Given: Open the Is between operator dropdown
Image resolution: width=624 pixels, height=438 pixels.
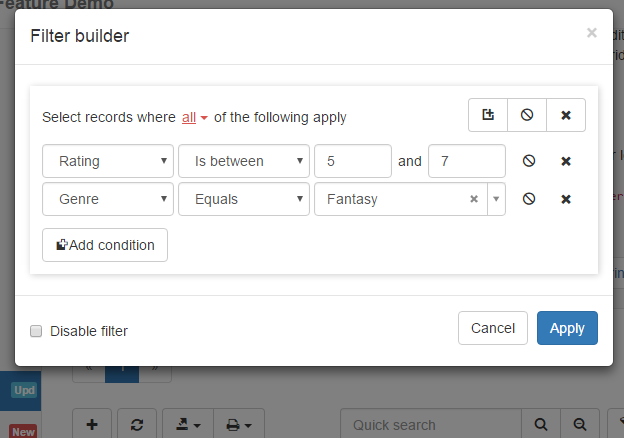Looking at the screenshot, I should (x=244, y=161).
